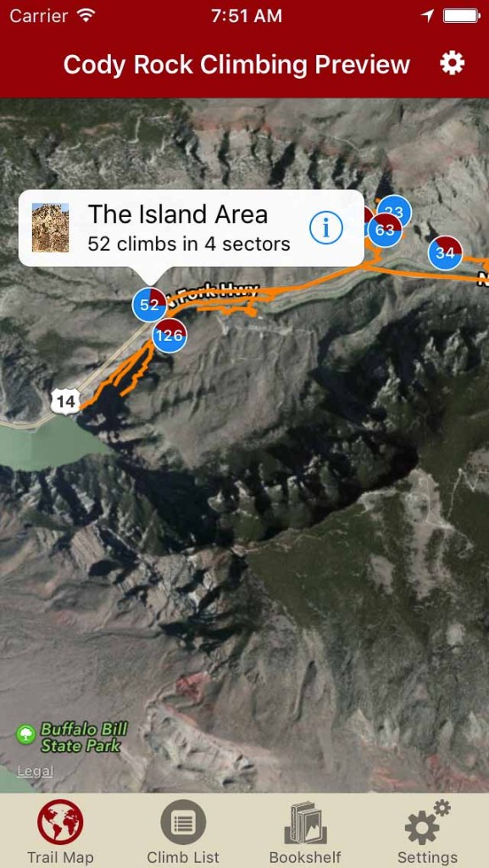This screenshot has width=489, height=868.
Task: Select the 126 climbs cluster marker
Action: [169, 335]
